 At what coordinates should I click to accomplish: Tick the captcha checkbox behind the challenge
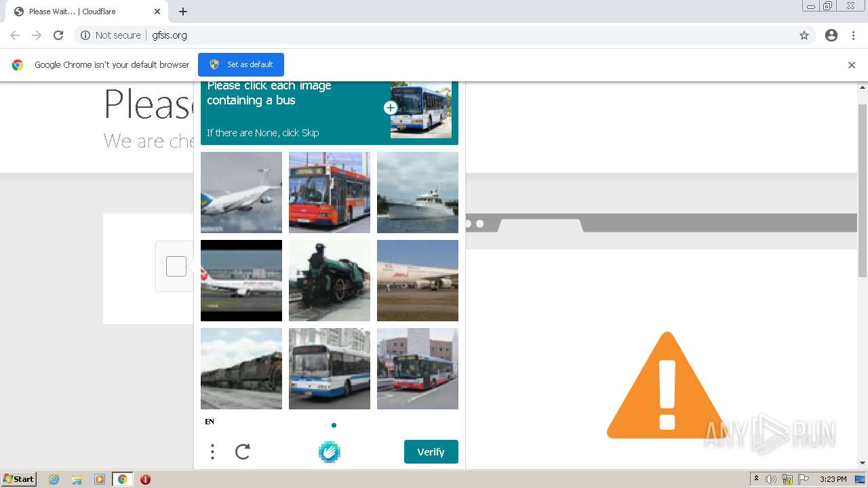click(176, 266)
